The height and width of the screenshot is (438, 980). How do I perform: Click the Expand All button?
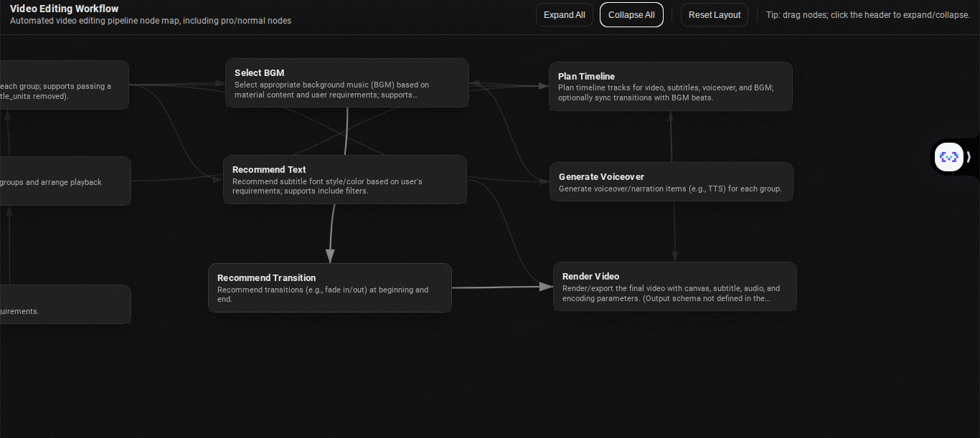564,15
